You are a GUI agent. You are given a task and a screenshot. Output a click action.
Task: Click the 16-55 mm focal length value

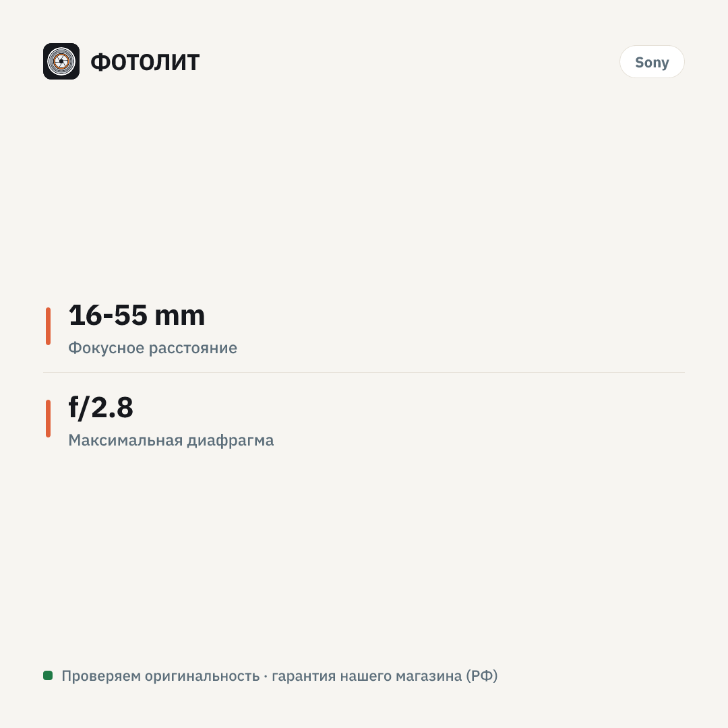click(136, 315)
